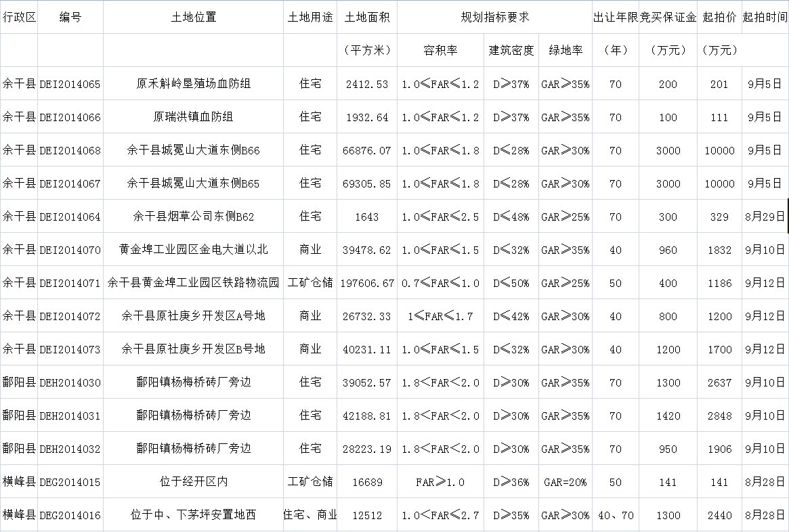The width and height of the screenshot is (789, 532).
Task: Select area value 2412.53
Action: click(x=367, y=84)
